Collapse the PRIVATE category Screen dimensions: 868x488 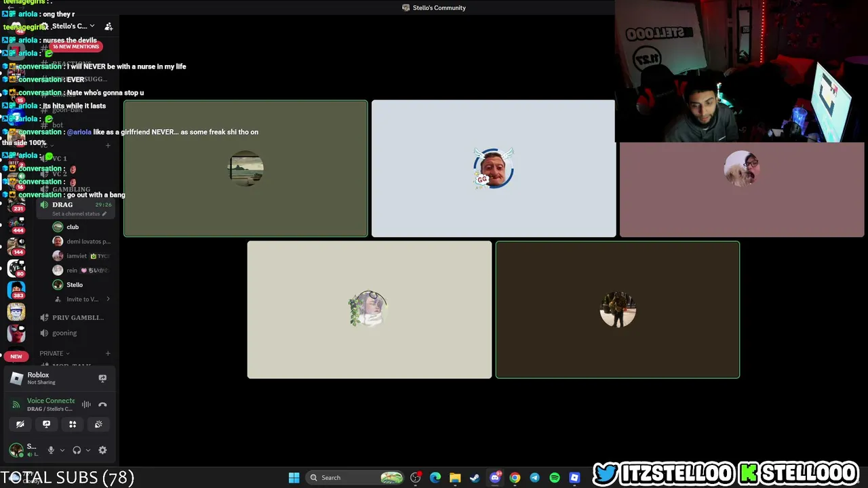click(x=54, y=353)
